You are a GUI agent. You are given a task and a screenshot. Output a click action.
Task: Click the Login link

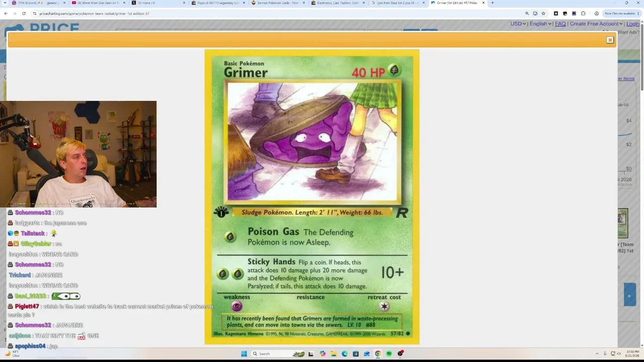[x=633, y=24]
